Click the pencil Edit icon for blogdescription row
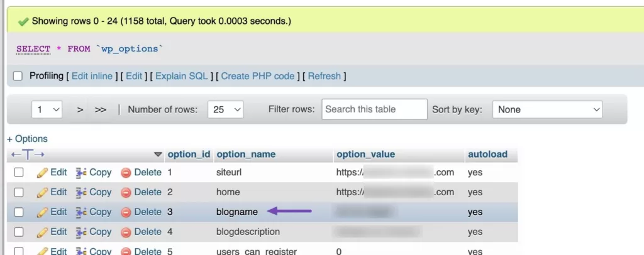The width and height of the screenshot is (644, 255). tap(43, 232)
